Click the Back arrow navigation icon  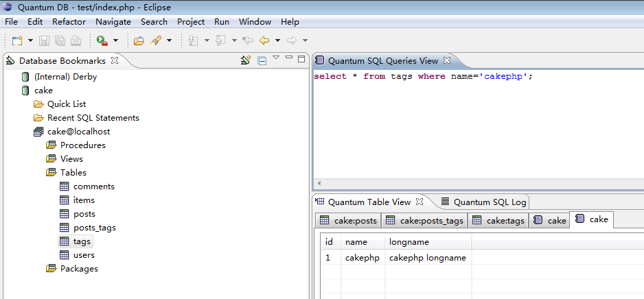pyautogui.click(x=264, y=41)
